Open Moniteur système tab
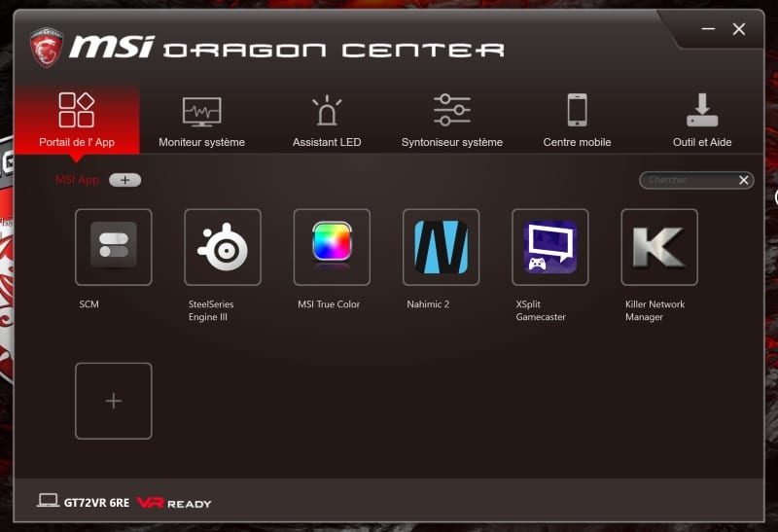 pos(202,119)
